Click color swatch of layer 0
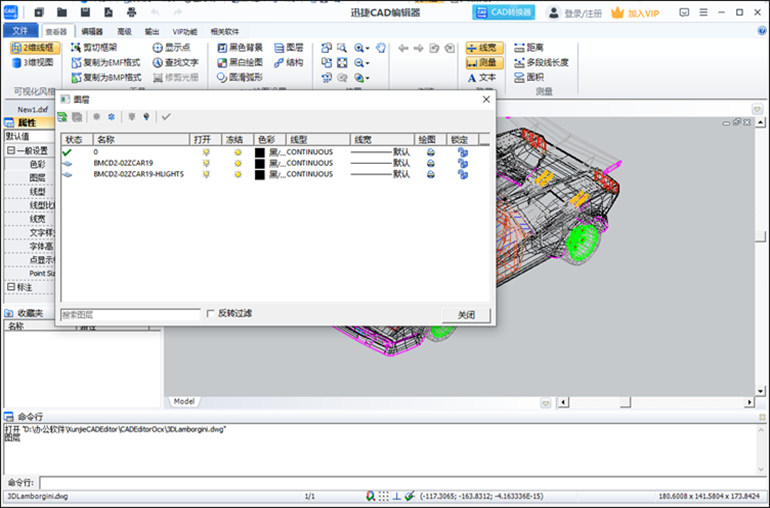The width and height of the screenshot is (770, 508). click(260, 152)
